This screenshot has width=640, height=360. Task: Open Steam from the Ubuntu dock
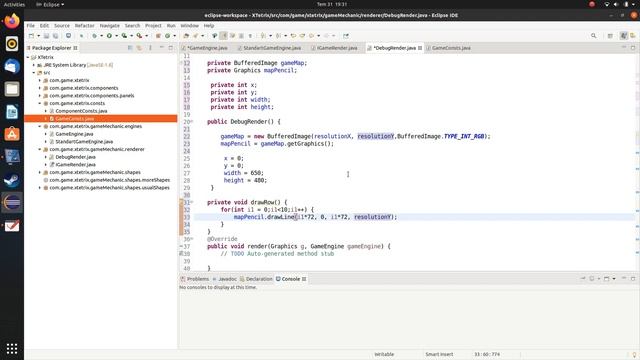pos(12,180)
